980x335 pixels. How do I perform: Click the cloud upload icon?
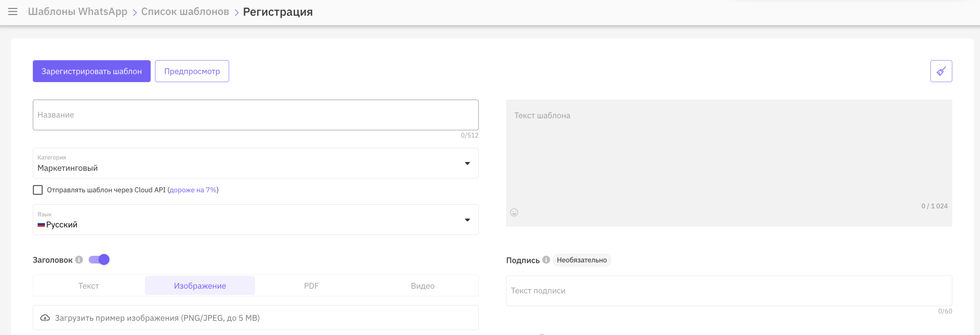pos(45,318)
